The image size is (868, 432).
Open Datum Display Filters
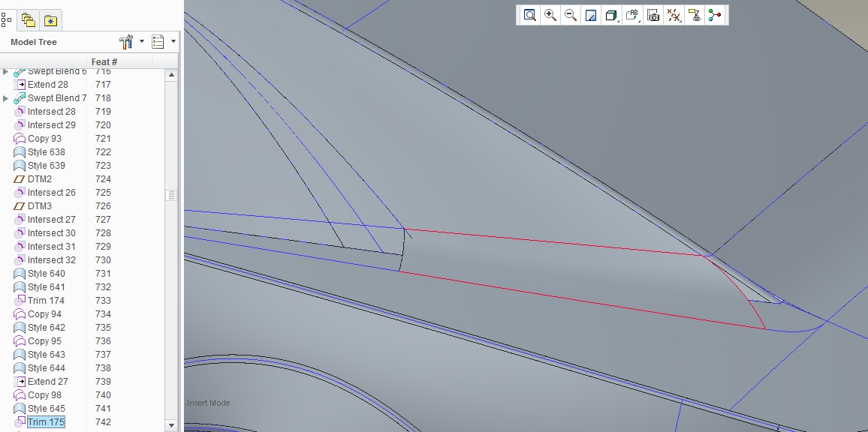pos(674,15)
